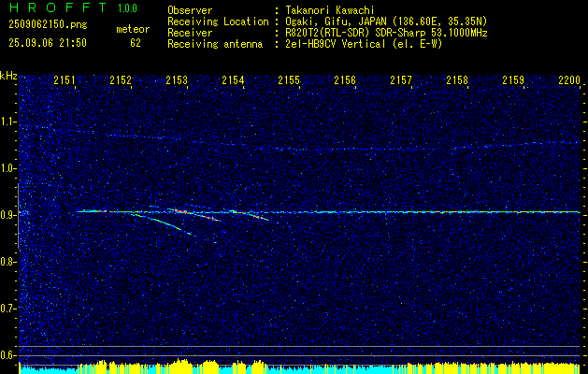
Task: Click frequency axis label 1.0
Action: click(8, 168)
